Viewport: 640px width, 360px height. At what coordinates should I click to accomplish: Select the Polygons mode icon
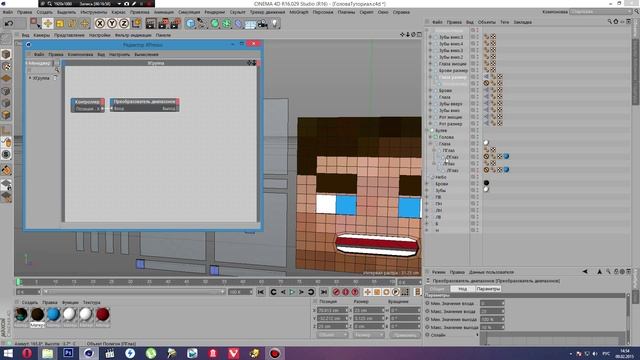pyautogui.click(x=6, y=115)
